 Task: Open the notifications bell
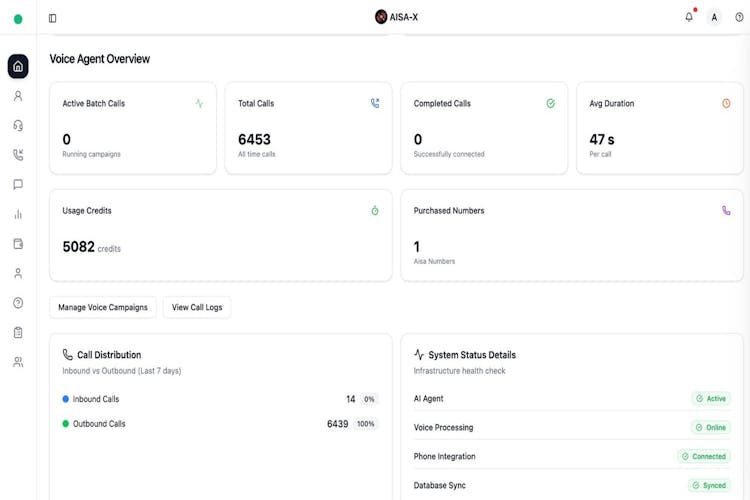click(x=689, y=17)
